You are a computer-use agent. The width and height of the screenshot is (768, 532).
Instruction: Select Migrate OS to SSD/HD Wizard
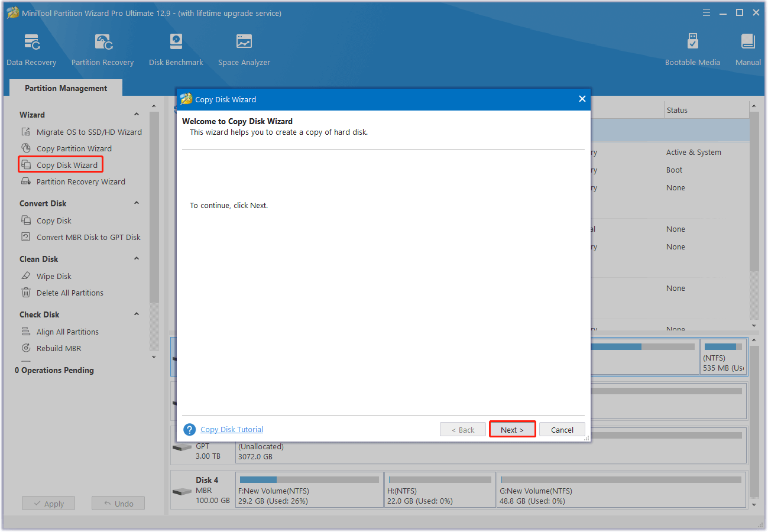click(x=89, y=132)
